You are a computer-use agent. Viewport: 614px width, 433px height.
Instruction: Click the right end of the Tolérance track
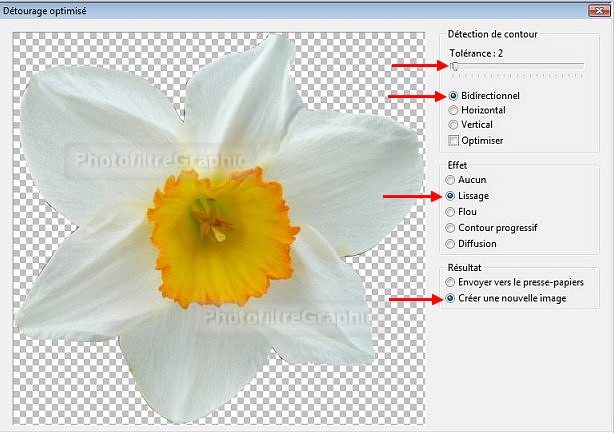point(580,66)
